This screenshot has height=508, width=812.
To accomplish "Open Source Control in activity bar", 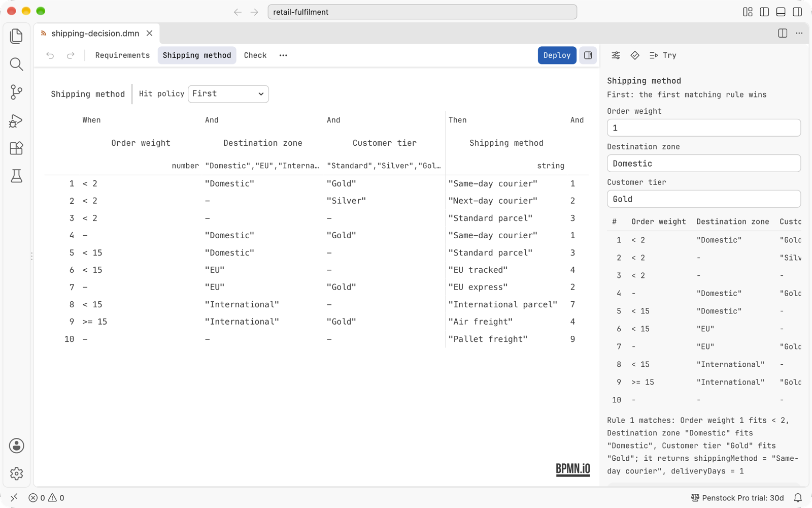I will (16, 92).
